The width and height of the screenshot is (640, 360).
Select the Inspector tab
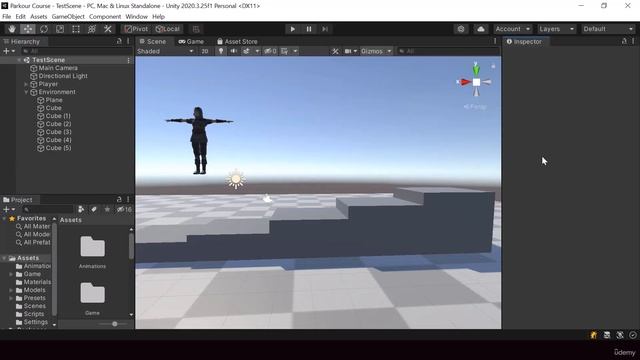(524, 42)
